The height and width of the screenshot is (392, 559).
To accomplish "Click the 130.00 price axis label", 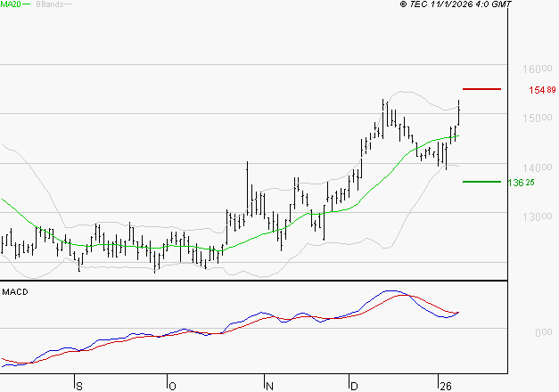I will click(538, 216).
